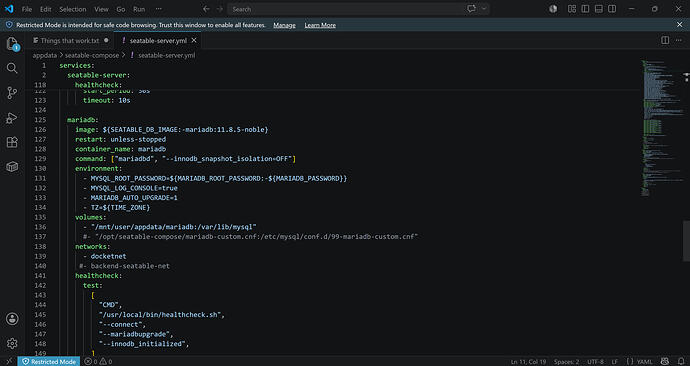Image resolution: width=690 pixels, height=366 pixels.
Task: Close the Restricted Mode banner
Action: [x=679, y=25]
